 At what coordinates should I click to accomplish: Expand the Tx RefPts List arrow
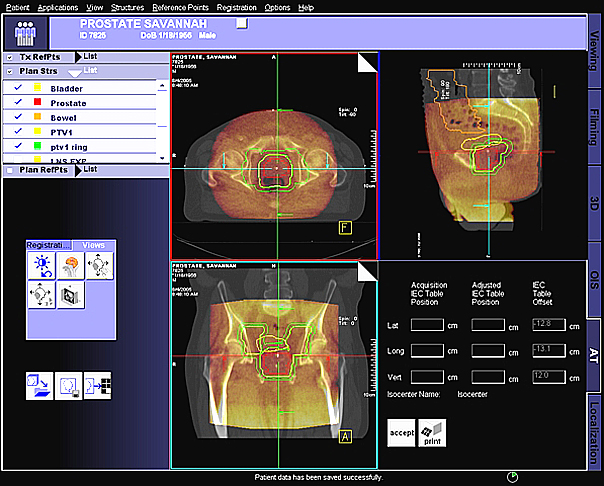(x=78, y=57)
